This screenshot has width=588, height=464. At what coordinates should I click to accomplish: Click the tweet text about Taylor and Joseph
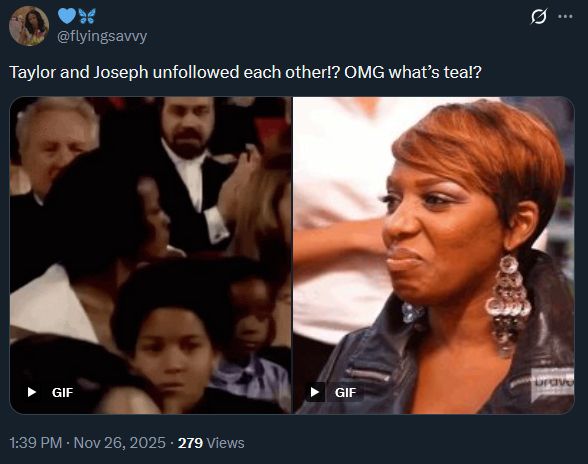(x=245, y=72)
